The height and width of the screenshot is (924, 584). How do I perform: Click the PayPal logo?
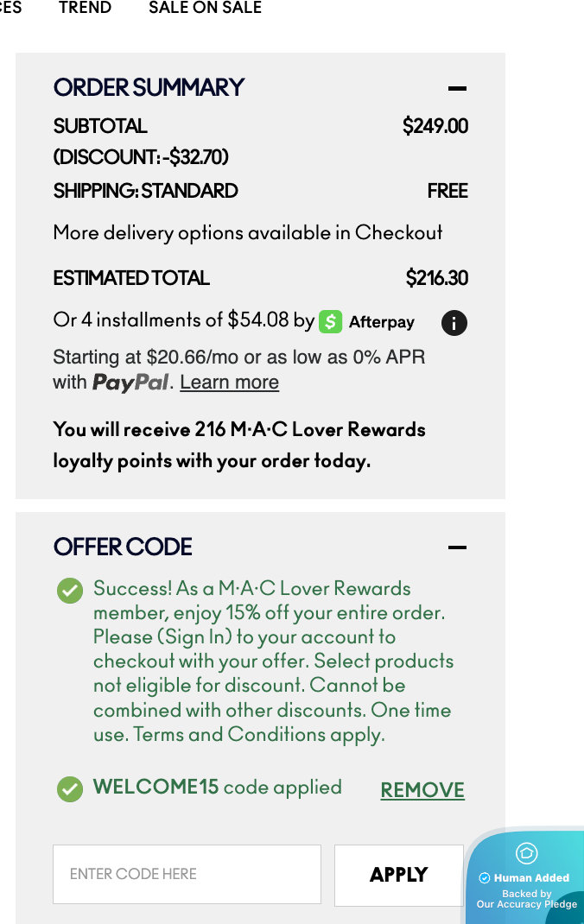[x=130, y=383]
